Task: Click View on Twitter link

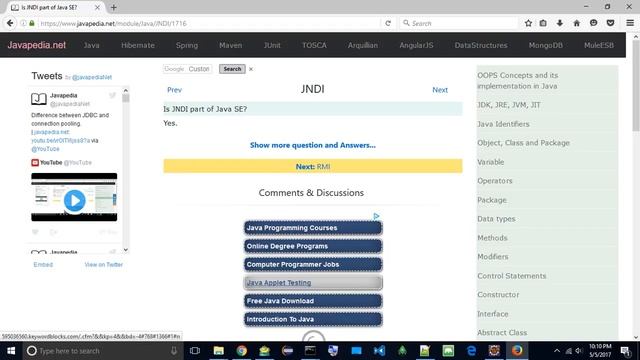Action: click(104, 264)
